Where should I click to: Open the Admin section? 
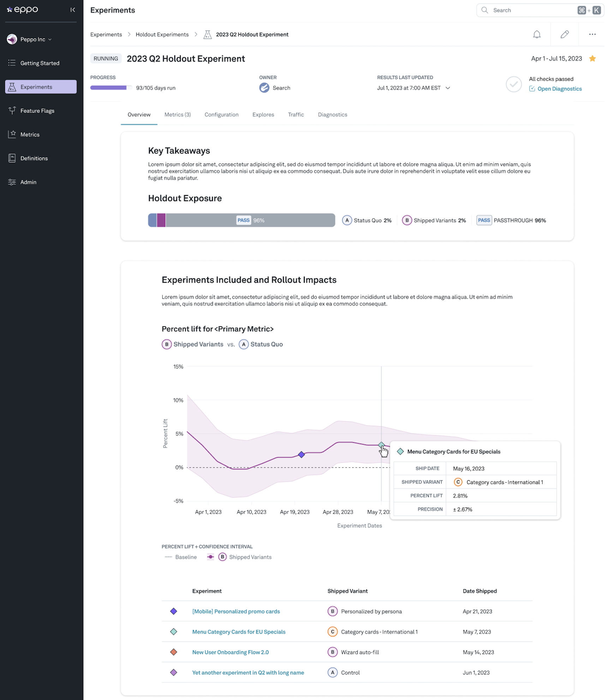pyautogui.click(x=28, y=182)
